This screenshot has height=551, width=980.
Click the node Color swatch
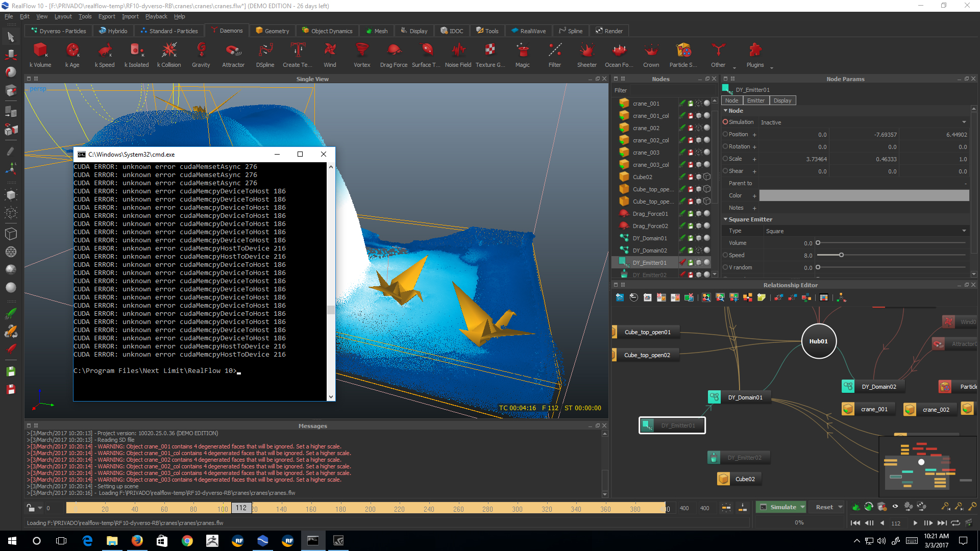click(864, 195)
